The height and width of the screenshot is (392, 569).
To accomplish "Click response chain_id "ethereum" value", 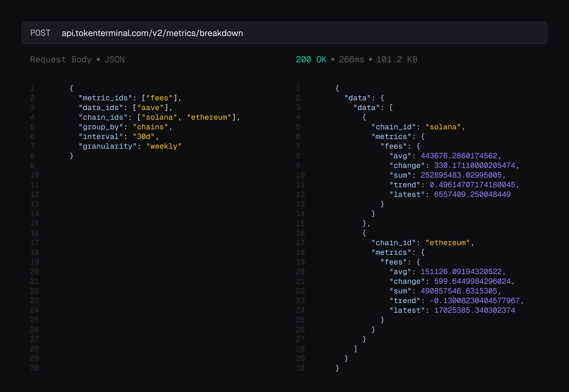I will 447,243.
